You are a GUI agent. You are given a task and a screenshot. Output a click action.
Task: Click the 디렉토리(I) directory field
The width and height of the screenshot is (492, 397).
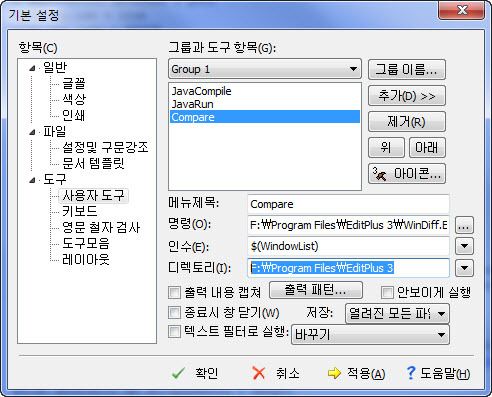[x=348, y=268]
